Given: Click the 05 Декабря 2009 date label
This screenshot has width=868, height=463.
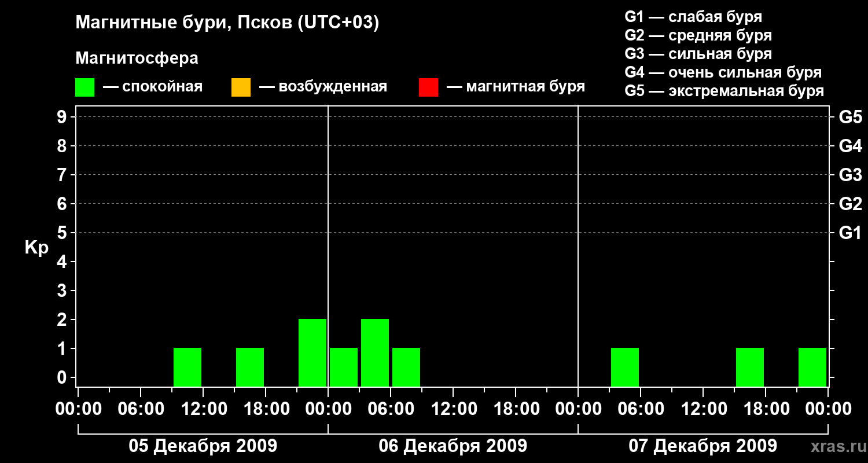Looking at the screenshot, I should pyautogui.click(x=203, y=446).
